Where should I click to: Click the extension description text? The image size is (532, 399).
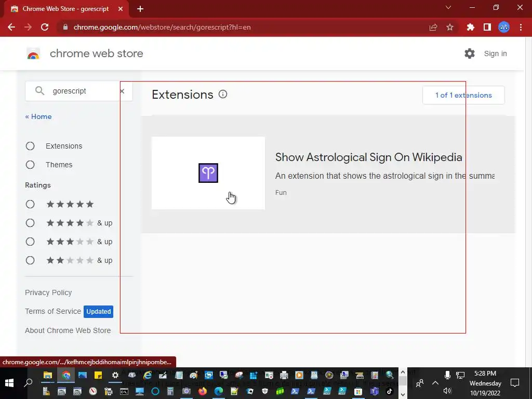385,176
